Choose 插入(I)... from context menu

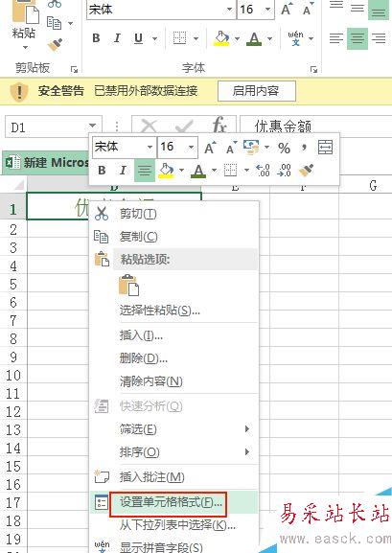tap(174, 335)
